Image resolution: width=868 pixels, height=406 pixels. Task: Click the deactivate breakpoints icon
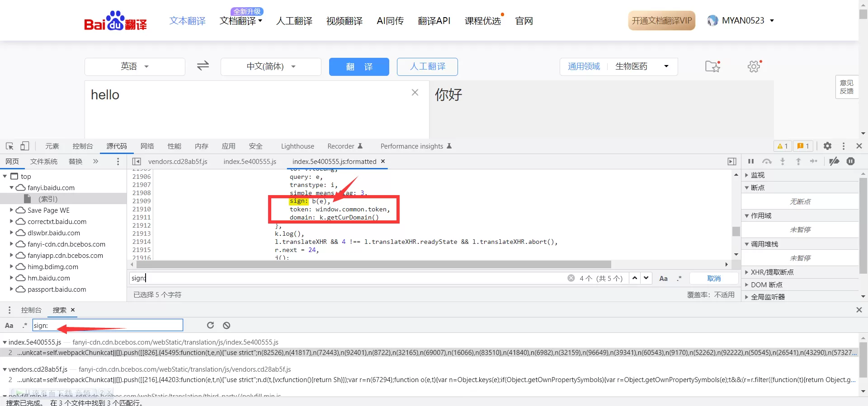pos(834,161)
